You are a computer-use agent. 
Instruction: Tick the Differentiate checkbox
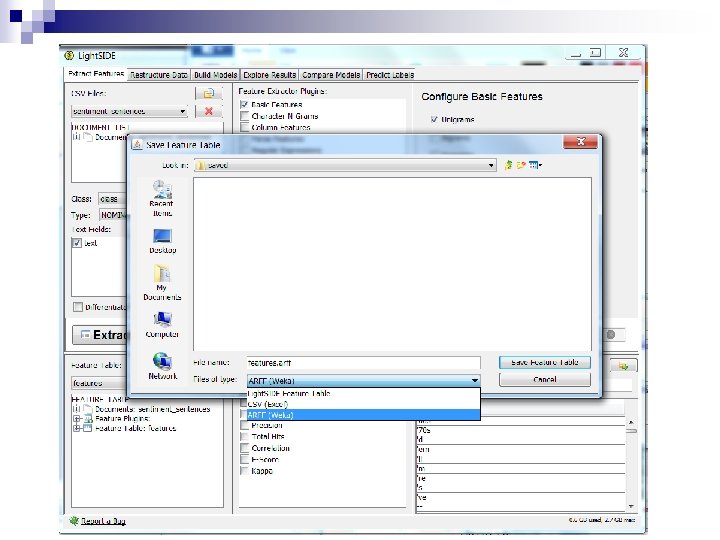(78, 307)
